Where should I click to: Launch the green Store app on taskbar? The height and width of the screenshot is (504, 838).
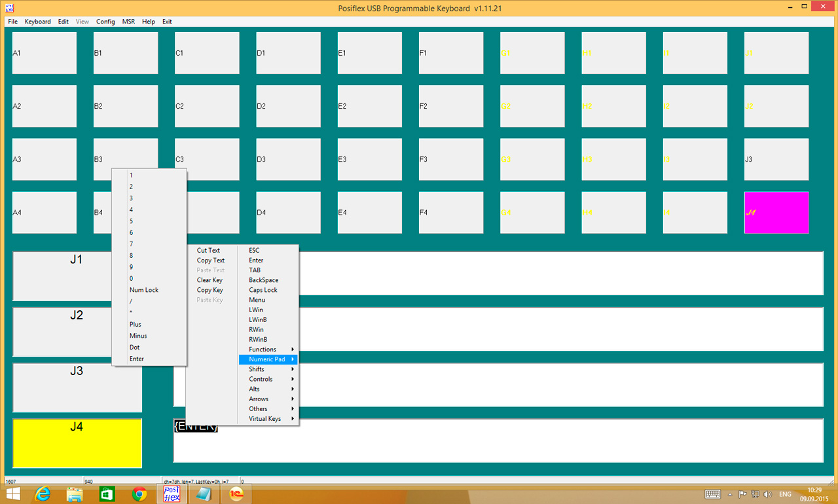coord(107,494)
